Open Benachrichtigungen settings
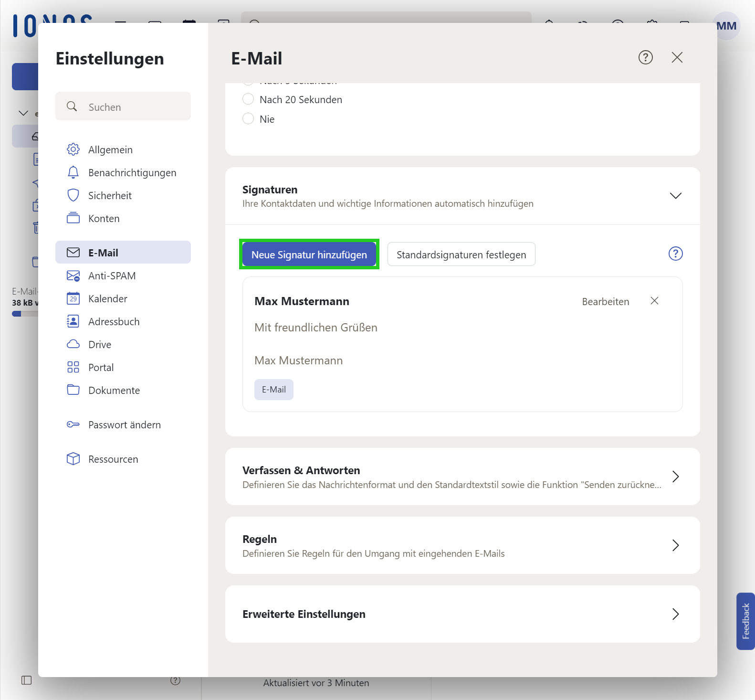 [x=123, y=173]
